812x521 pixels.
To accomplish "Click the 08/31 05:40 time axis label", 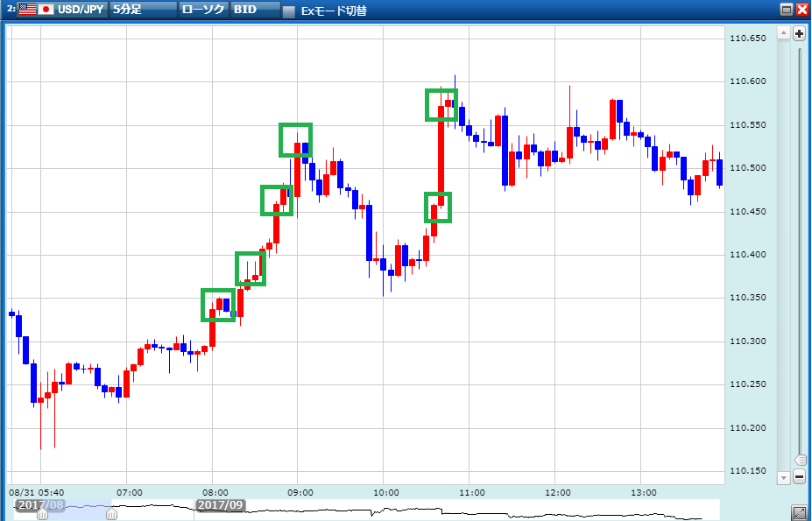I will click(x=36, y=492).
